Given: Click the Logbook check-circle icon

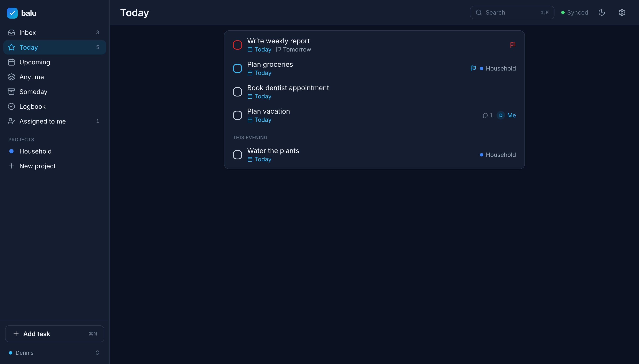Looking at the screenshot, I should coord(11,106).
